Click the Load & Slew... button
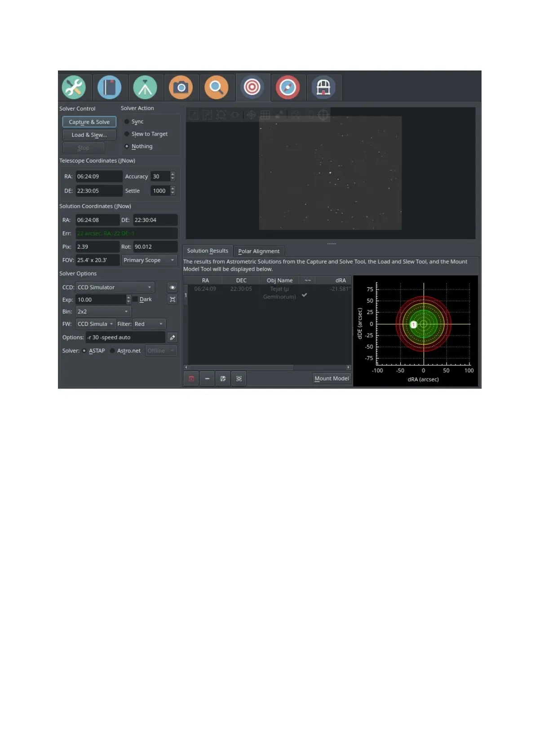 89,135
